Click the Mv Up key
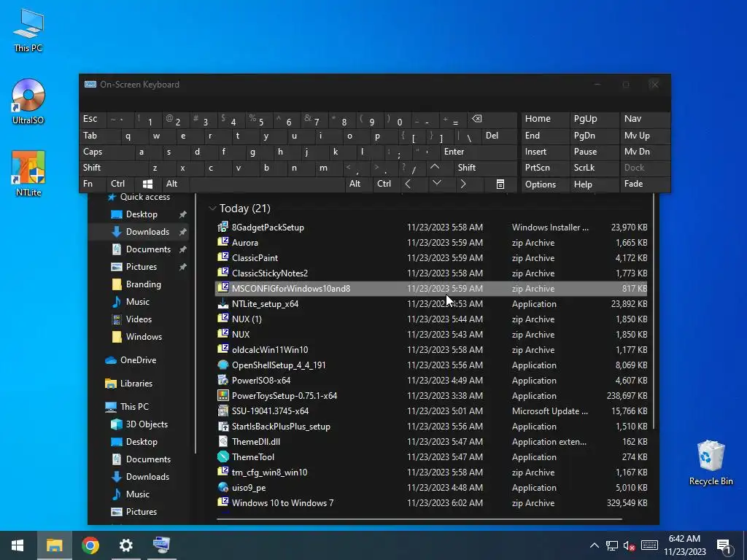The height and width of the screenshot is (560, 747). coord(645,136)
